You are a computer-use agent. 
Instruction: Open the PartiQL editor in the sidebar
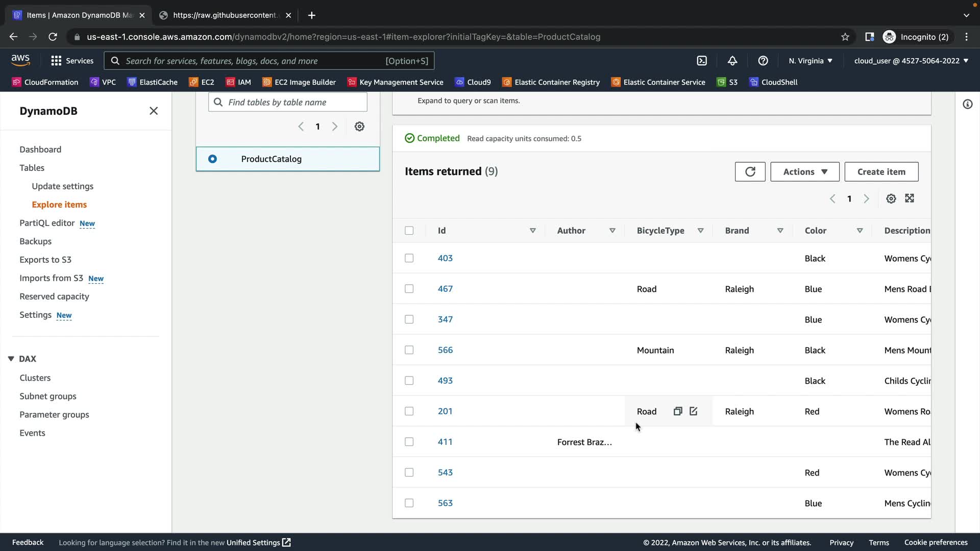pos(47,223)
